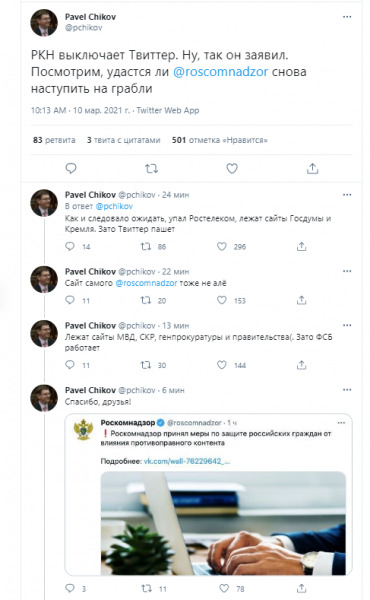The image size is (370, 600).
Task: Open the 3 твита с цитатами list
Action: pos(123,140)
